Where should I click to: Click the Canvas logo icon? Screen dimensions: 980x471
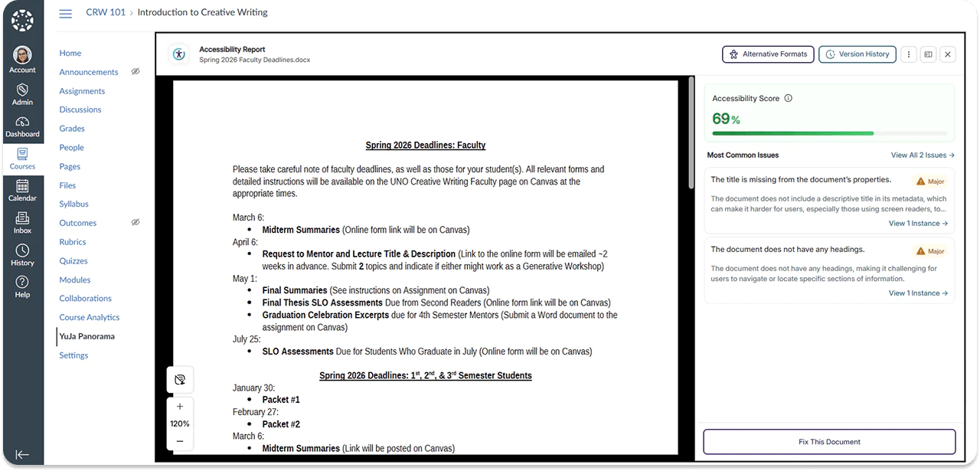pyautogui.click(x=22, y=21)
